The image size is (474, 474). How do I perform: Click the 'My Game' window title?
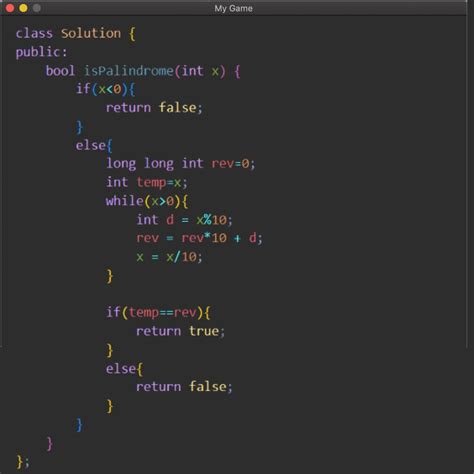pyautogui.click(x=233, y=8)
